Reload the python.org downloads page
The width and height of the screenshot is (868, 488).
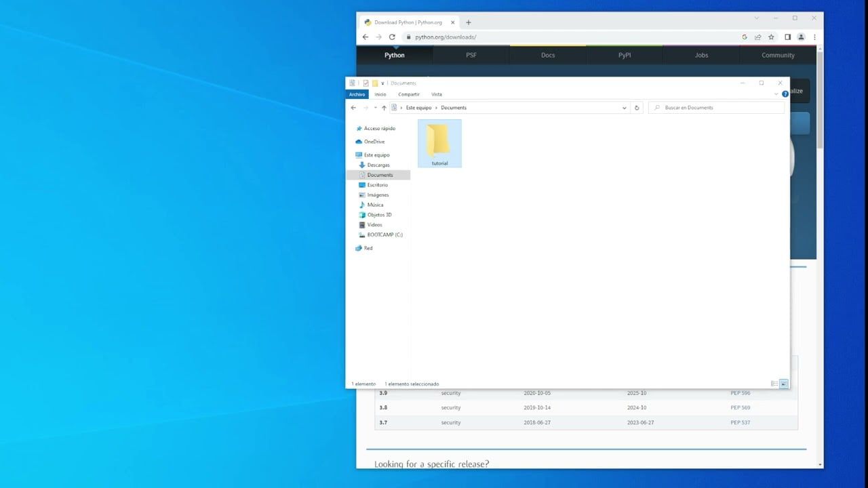(392, 37)
